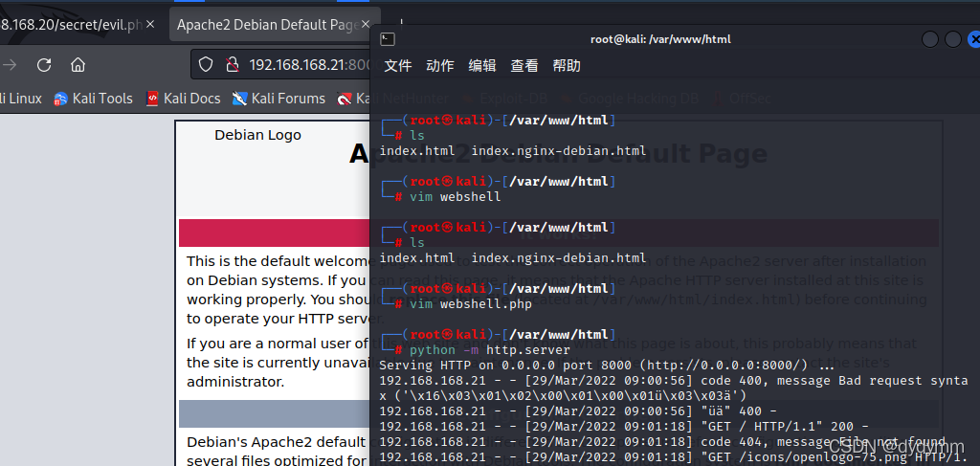Open the Kali Tools bookmark
The height and width of the screenshot is (466, 980).
[x=93, y=99]
